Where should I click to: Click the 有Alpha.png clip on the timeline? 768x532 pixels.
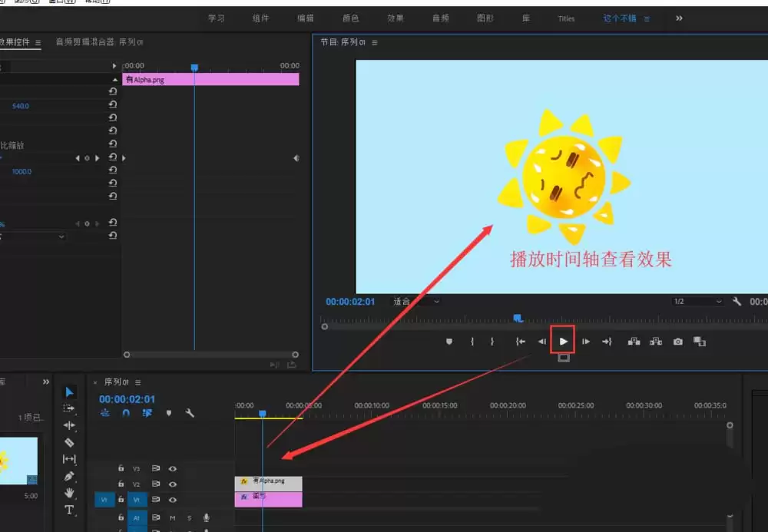[267, 483]
